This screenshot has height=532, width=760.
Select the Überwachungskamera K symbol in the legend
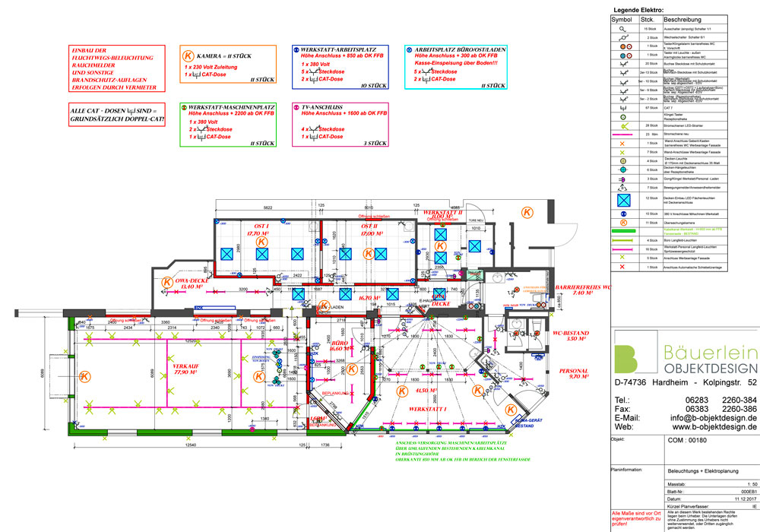tap(624, 223)
